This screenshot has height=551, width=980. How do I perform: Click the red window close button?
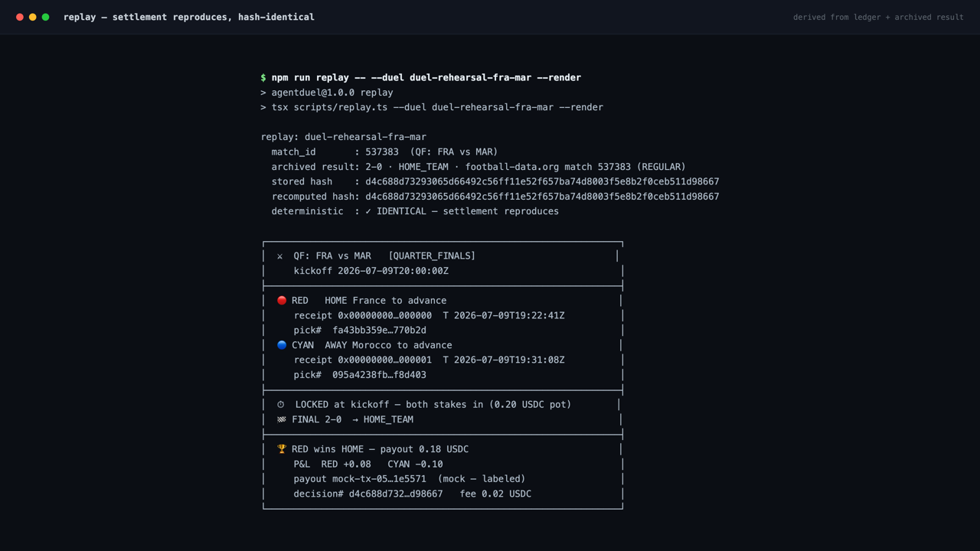(x=20, y=17)
